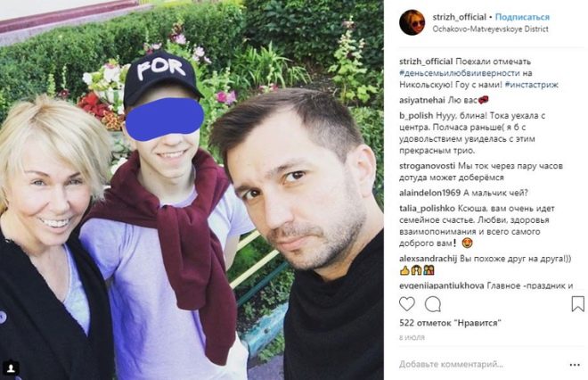Save the post with the bookmark icon
The image size is (588, 380).
[x=577, y=304]
